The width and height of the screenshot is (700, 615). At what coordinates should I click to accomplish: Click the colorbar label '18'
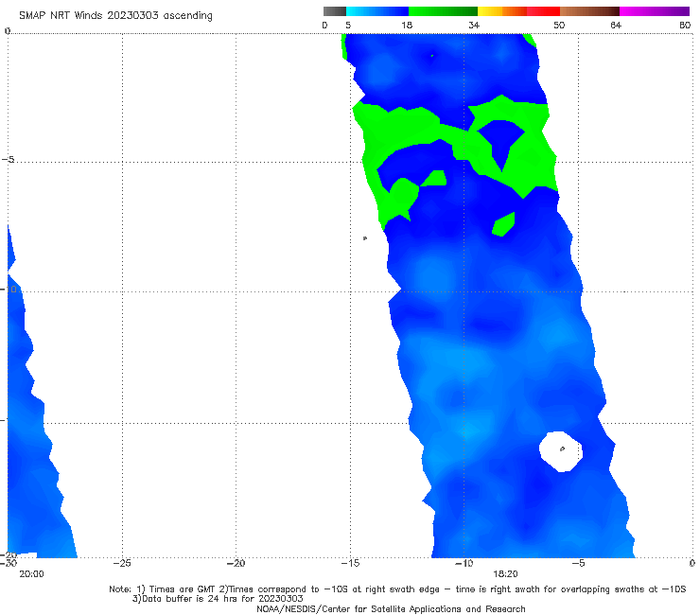407,26
